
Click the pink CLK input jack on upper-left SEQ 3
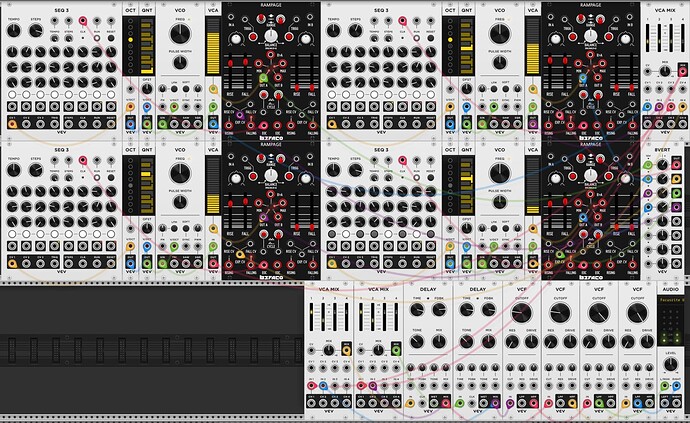click(83, 21)
